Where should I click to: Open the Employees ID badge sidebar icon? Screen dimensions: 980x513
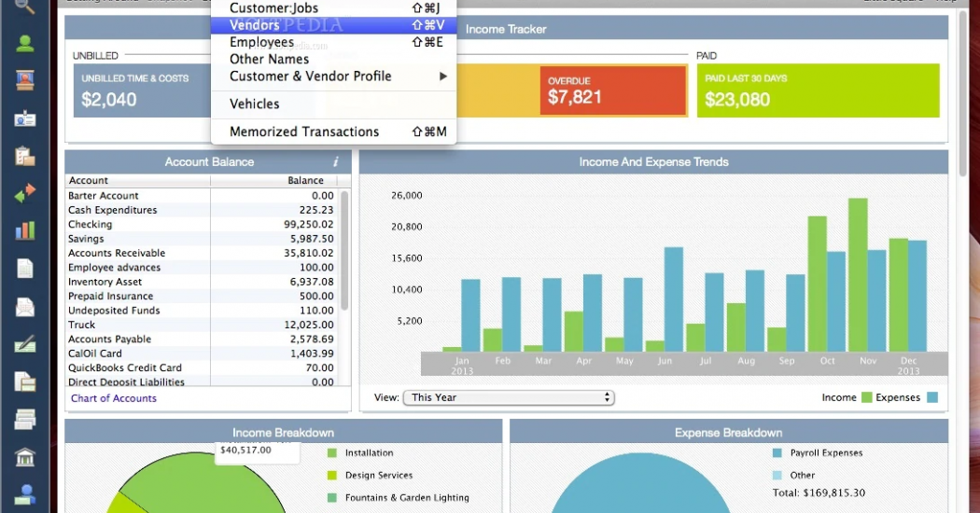(x=25, y=118)
